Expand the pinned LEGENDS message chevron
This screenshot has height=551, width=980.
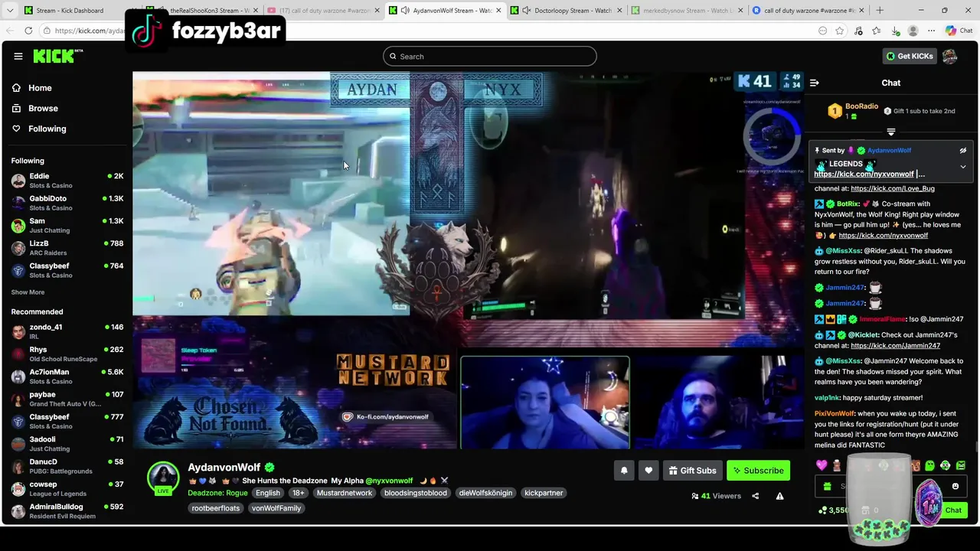[963, 166]
